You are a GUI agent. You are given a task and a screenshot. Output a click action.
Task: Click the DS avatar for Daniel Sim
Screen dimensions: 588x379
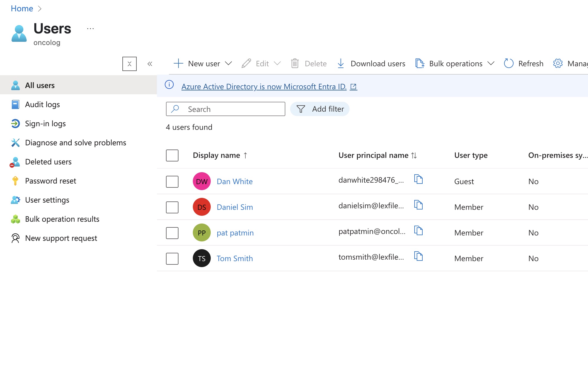202,207
